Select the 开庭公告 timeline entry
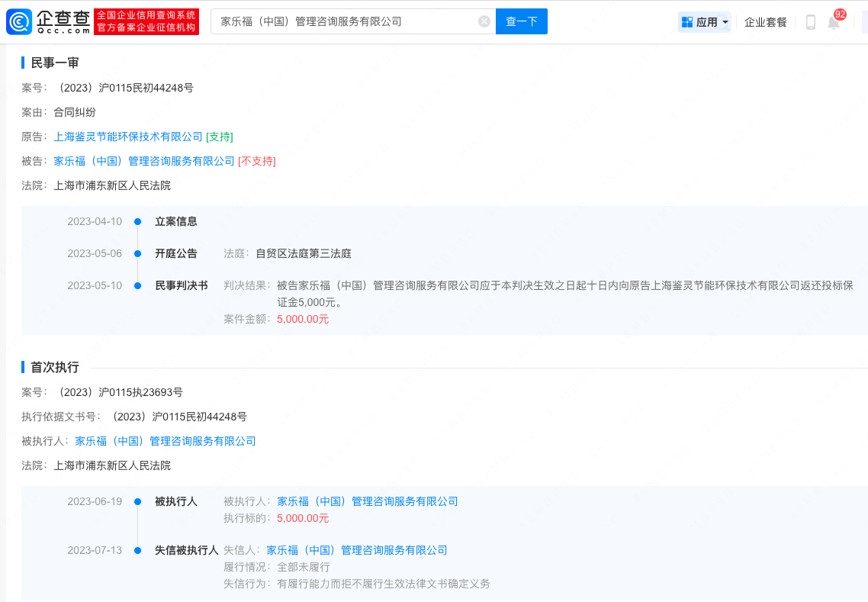868x602 pixels. click(x=176, y=253)
